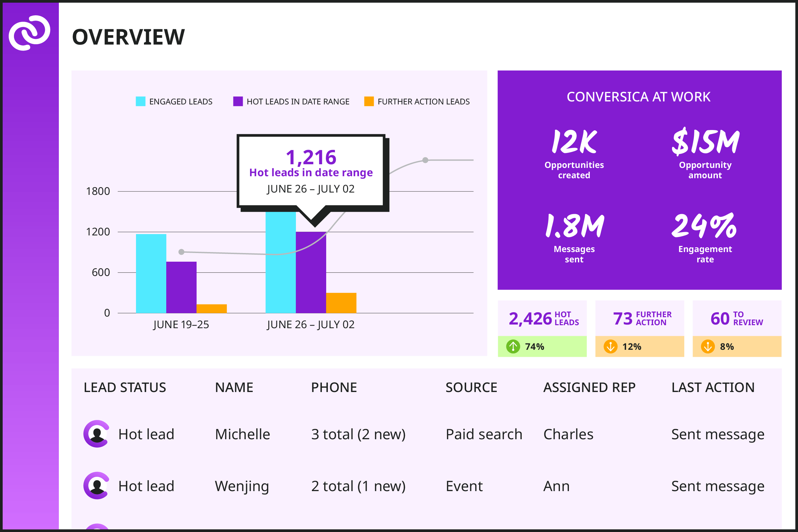Viewport: 798px width, 532px height.
Task: Click the 1.8M Messages sent stat
Action: coord(574,238)
